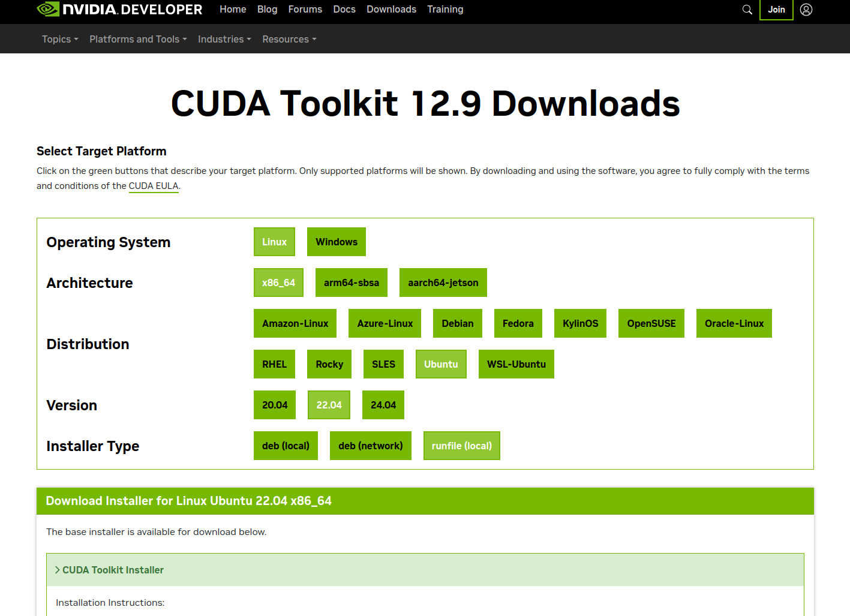
Task: Click the CUDA Toolkit 12.9 Downloads heading
Action: point(425,103)
